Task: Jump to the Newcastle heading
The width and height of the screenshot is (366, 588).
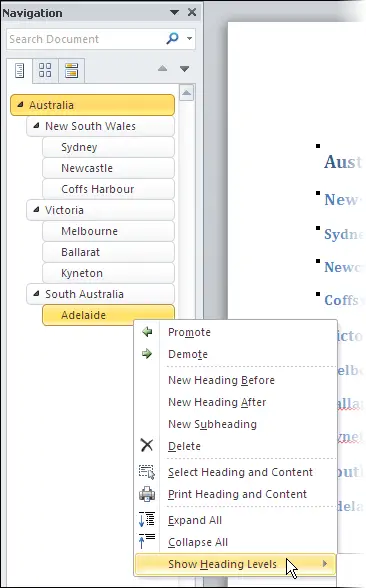Action: (x=108, y=168)
